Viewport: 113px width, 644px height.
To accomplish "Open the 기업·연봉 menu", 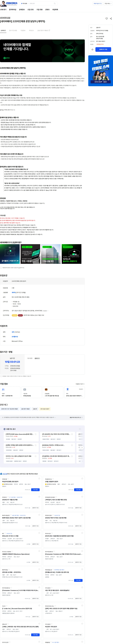I will (x=39, y=10).
